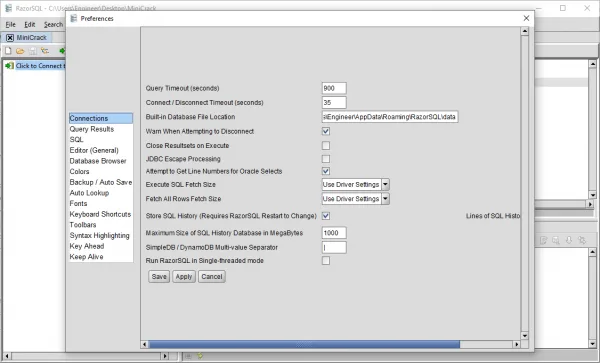
Task: Click the tools icon in right panel toolbar
Action: (x=582, y=240)
